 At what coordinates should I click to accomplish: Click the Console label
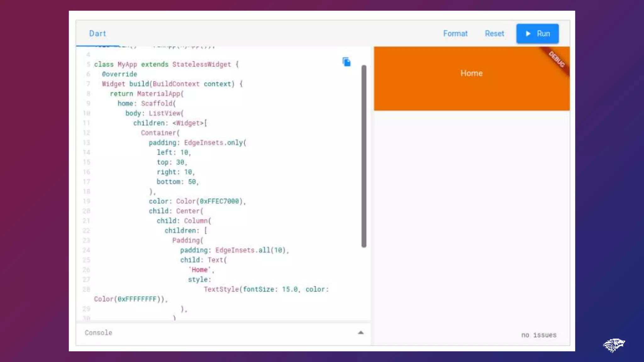coord(98,332)
